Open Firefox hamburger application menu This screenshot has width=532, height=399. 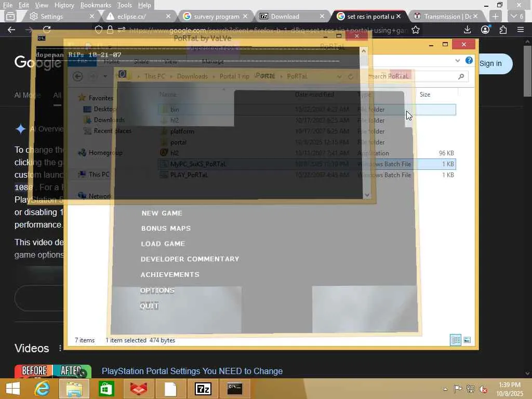[521, 30]
